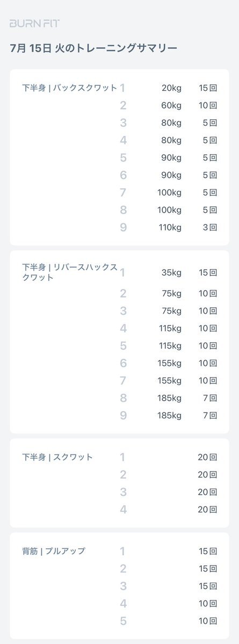Select 20回 reps in スクワット set 1
The image size is (239, 644).
pos(207,457)
